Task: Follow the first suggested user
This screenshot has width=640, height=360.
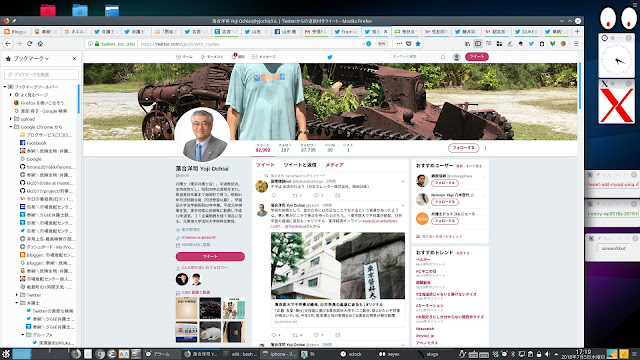Action: (x=444, y=183)
